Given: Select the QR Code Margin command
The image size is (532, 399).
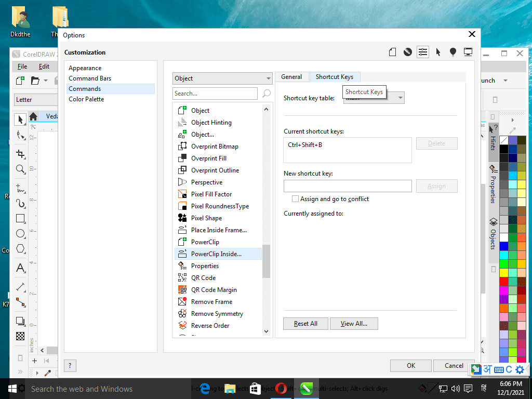Looking at the screenshot, I should 218,290.
